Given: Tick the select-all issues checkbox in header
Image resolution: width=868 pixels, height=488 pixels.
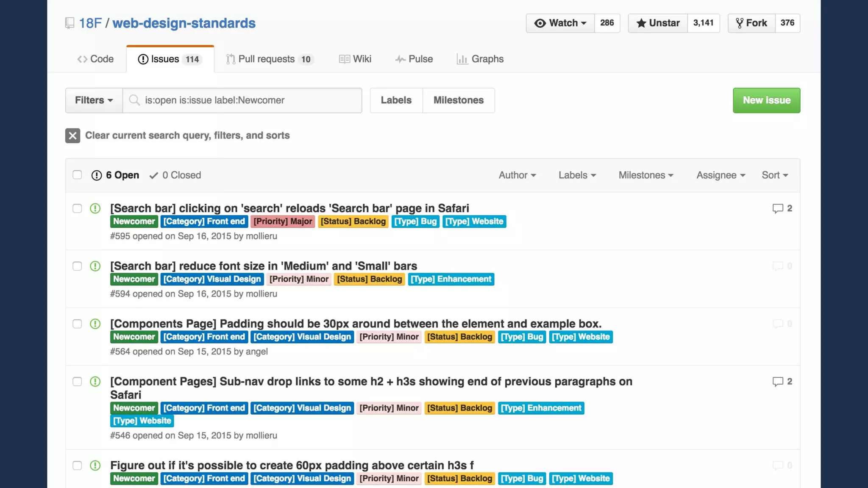Looking at the screenshot, I should [x=77, y=175].
